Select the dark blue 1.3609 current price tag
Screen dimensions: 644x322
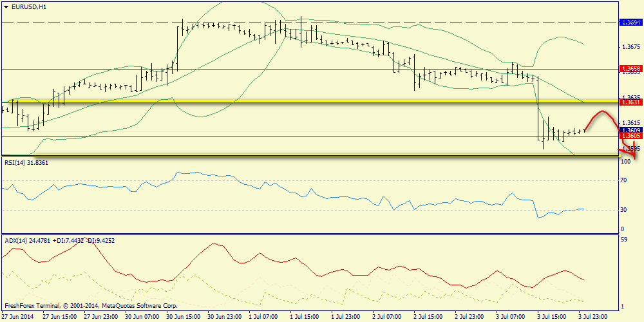coord(631,130)
